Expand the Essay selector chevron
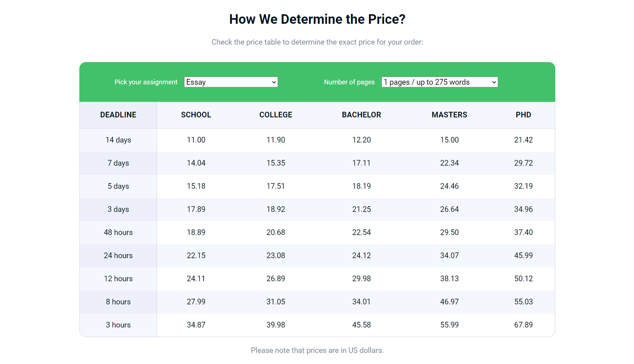 (x=273, y=82)
